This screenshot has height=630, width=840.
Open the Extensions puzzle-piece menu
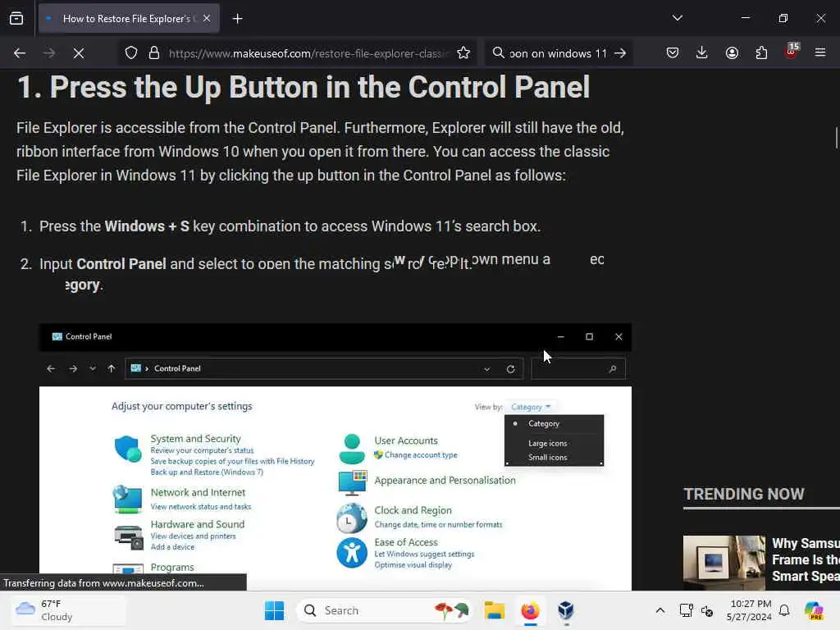(x=761, y=53)
